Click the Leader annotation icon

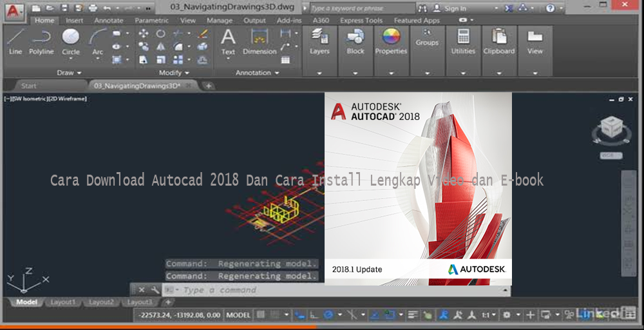(x=285, y=46)
